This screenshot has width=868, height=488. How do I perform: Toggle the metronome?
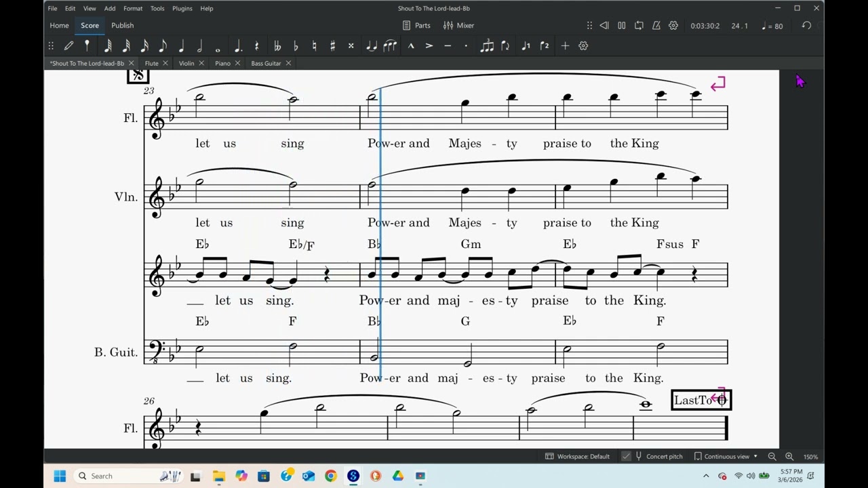click(x=656, y=25)
